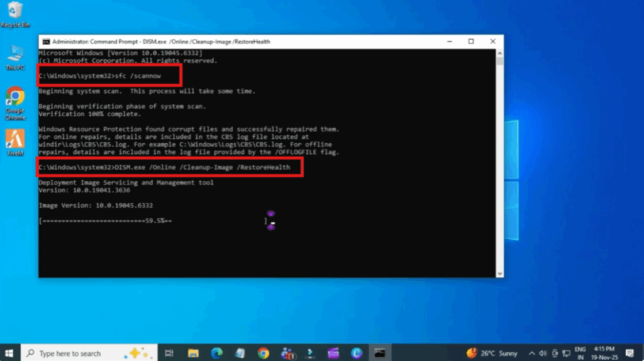Viewport: 644px width, 361px height.
Task: Open the Recycle Bin desktop icon
Action: (15, 14)
